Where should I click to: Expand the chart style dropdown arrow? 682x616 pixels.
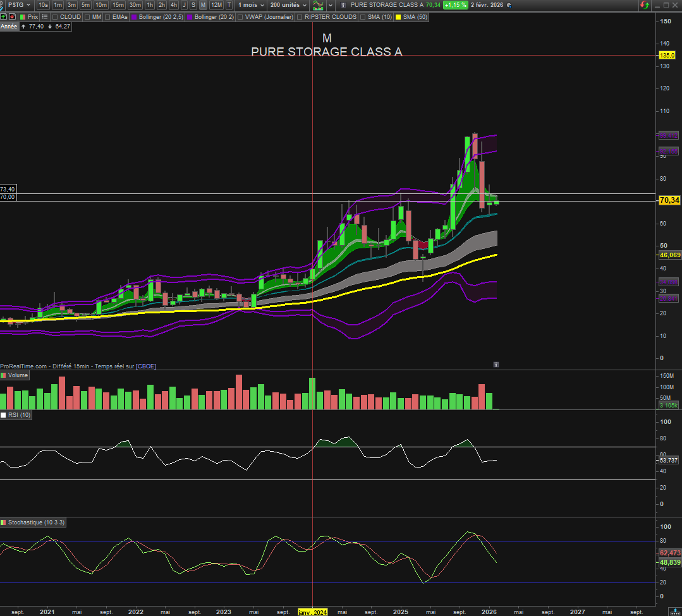(331, 5)
